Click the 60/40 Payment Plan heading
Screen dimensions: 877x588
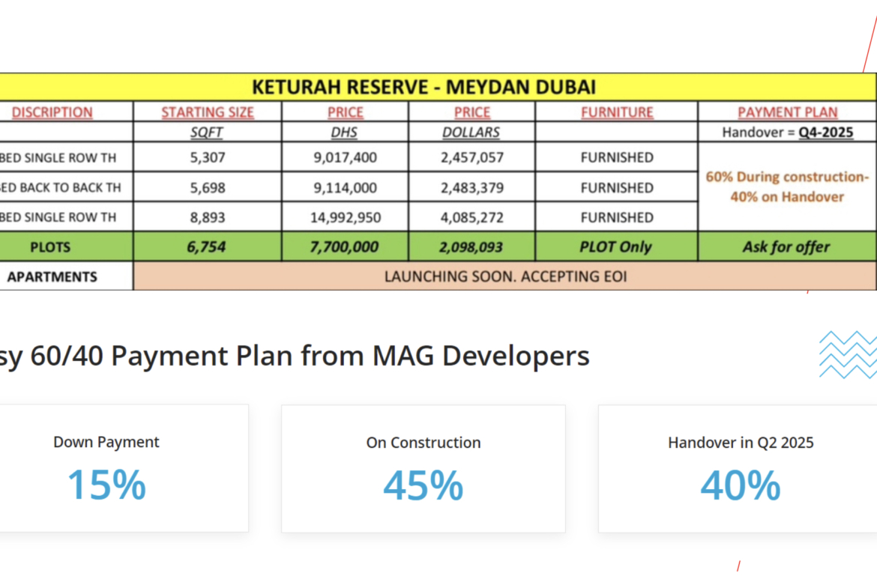tap(292, 356)
